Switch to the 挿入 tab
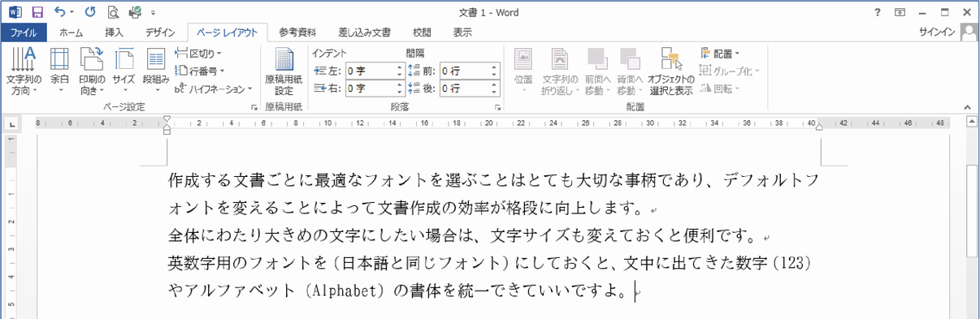Viewport: 980px width, 319px height. click(115, 32)
